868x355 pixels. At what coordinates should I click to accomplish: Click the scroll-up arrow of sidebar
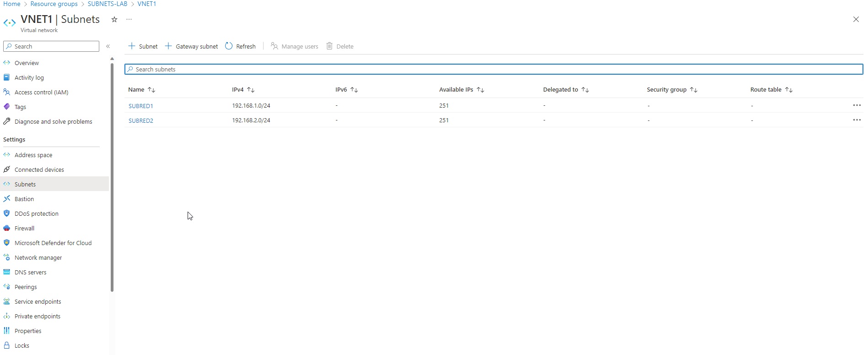coord(112,59)
